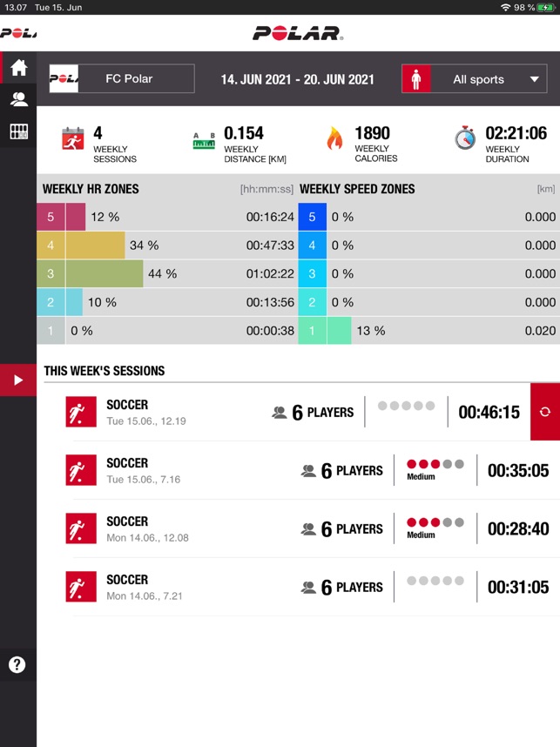Click the date range 14. JUN 2021 - 20. JUN 2021
Screen dimensions: 560x747
tap(297, 79)
